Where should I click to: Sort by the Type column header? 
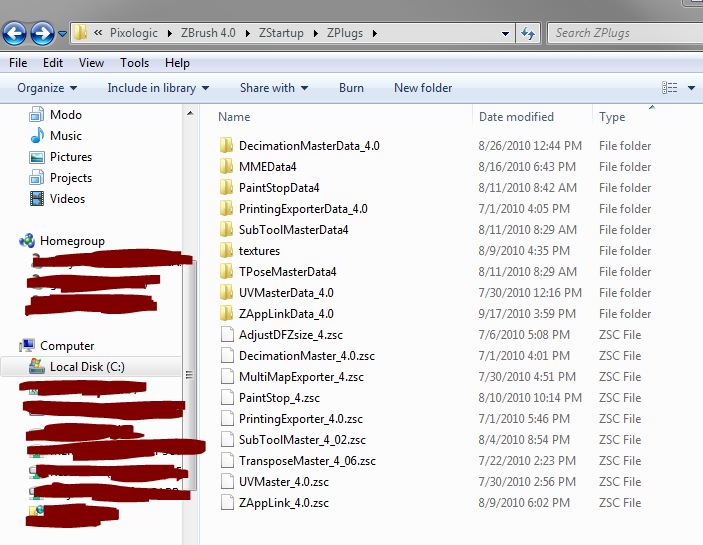click(x=612, y=117)
